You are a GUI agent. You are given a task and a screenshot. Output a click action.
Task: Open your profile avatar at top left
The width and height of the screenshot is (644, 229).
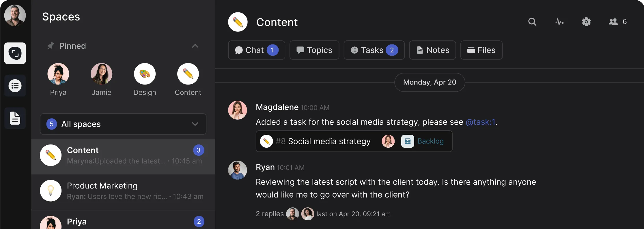point(15,16)
